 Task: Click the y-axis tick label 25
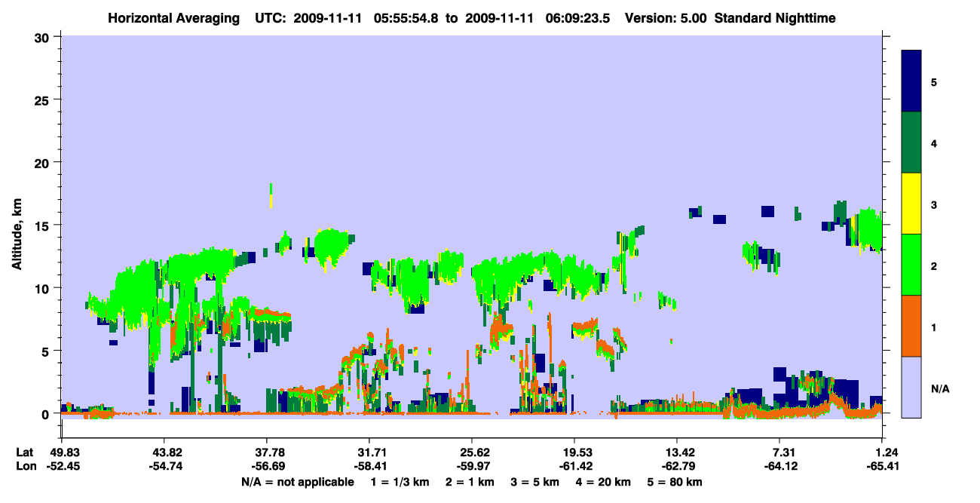point(44,100)
